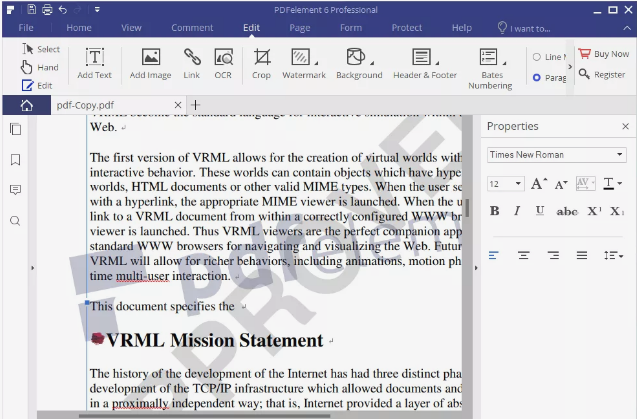
Task: Select the Paragraph mode radio button
Action: click(x=537, y=77)
